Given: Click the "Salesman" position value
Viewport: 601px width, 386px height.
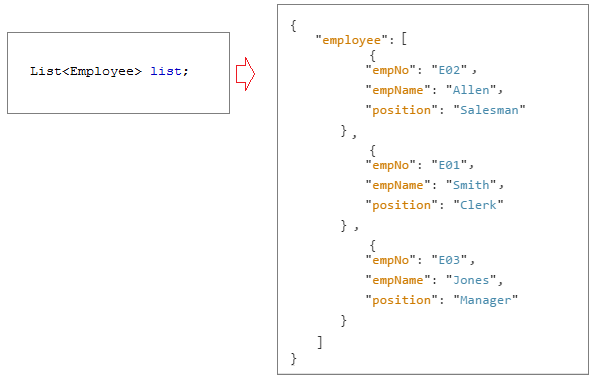Looking at the screenshot, I should point(489,110).
